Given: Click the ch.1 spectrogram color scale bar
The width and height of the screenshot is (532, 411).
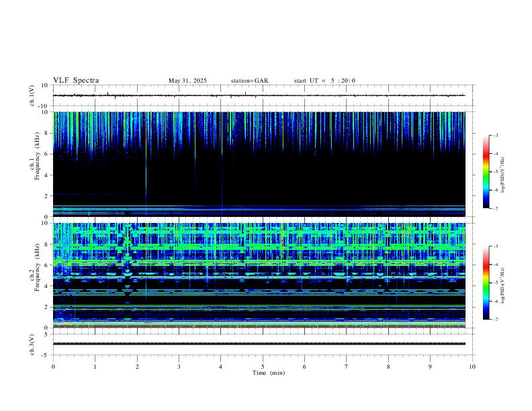Looking at the screenshot, I should 486,172.
